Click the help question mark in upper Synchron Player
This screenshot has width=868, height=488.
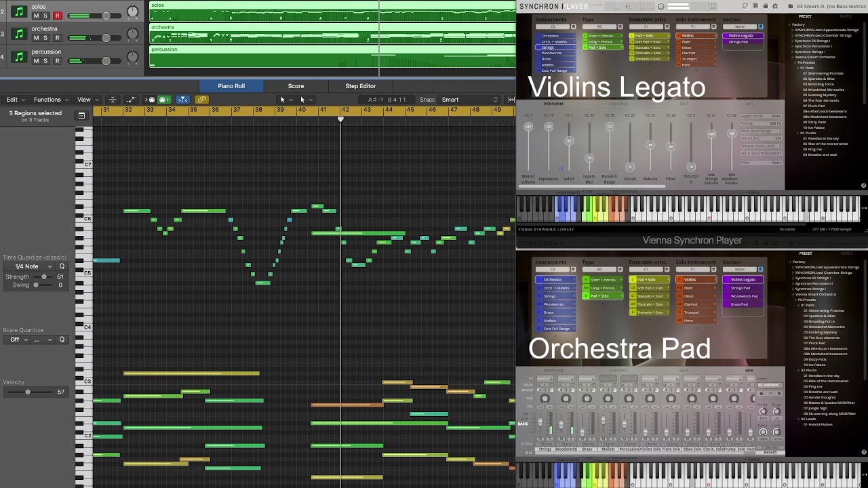863,185
